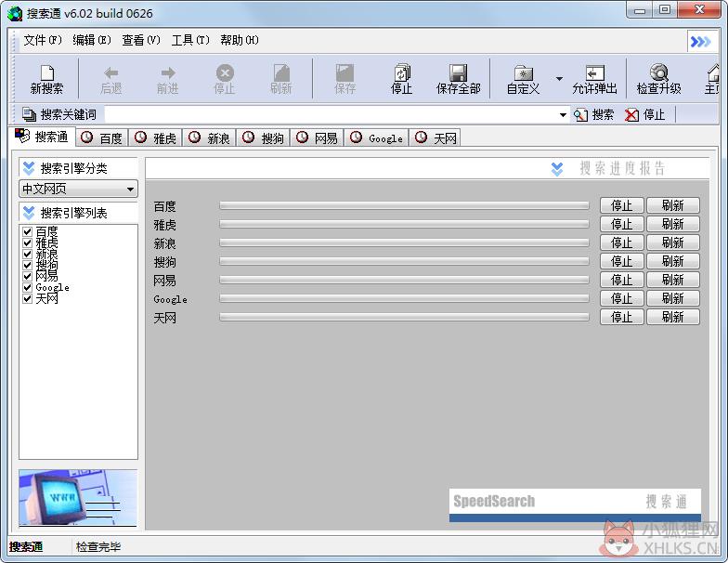The width and height of the screenshot is (728, 563).
Task: Refresh the 天网 search progress row
Action: tap(672, 317)
